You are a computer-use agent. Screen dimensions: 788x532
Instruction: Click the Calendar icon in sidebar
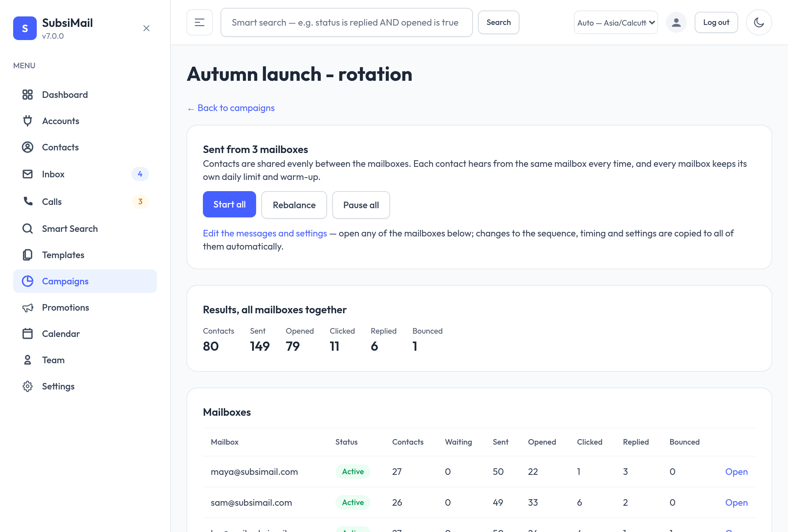tap(28, 334)
